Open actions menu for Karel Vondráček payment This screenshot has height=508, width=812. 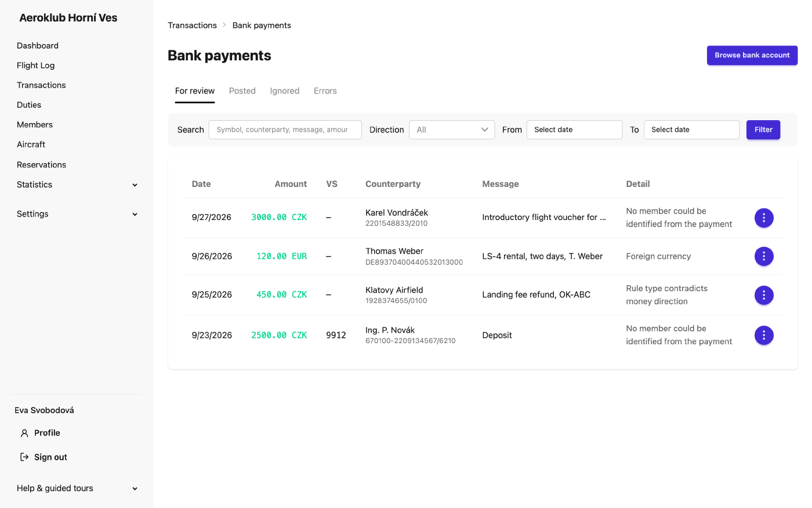coord(764,218)
